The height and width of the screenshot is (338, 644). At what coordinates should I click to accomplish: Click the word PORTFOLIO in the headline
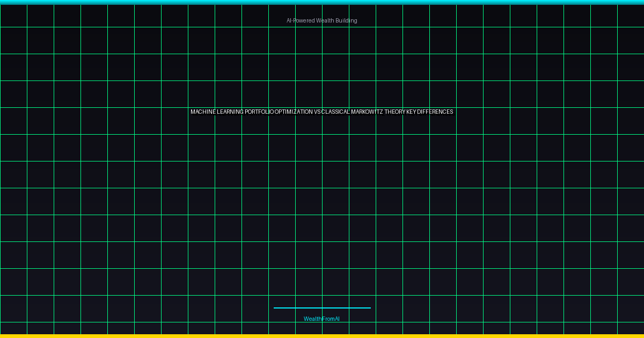259,112
